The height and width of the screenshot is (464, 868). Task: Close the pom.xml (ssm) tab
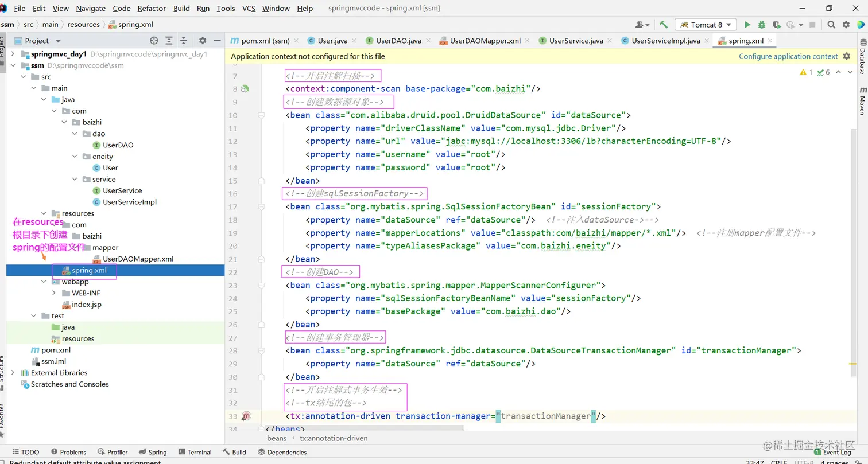(x=296, y=41)
